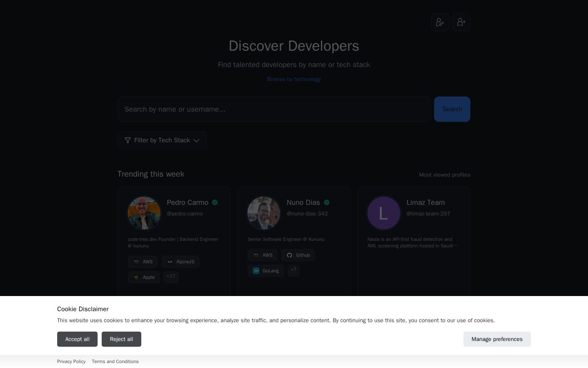The height and width of the screenshot is (368, 588).
Task: Select the AWS tag on Pedro Carmo's card
Action: [x=143, y=262]
